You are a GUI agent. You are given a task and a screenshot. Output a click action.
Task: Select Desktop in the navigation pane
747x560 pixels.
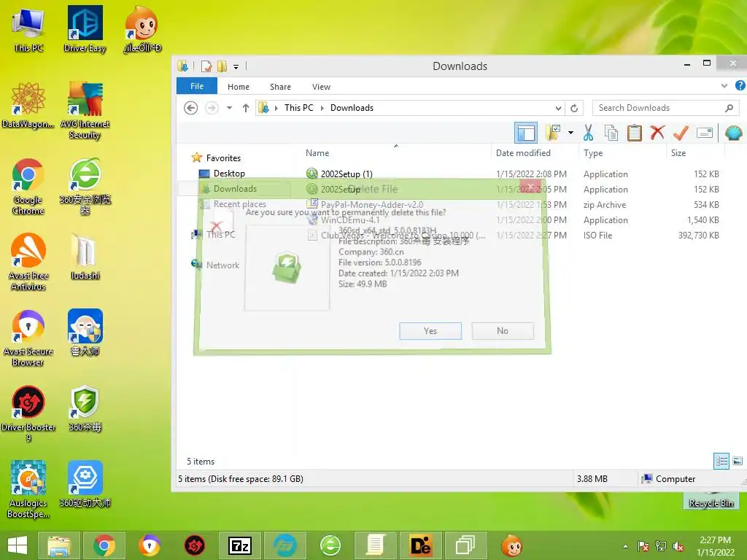pyautogui.click(x=228, y=174)
